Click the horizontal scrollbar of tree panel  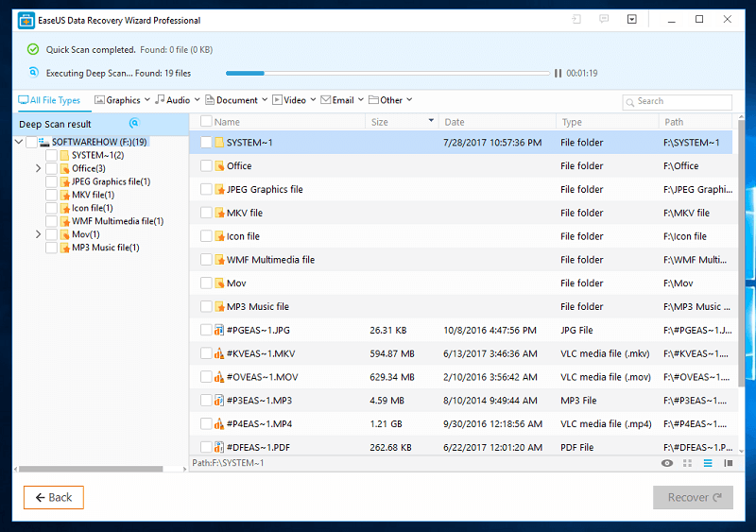pyautogui.click(x=91, y=469)
